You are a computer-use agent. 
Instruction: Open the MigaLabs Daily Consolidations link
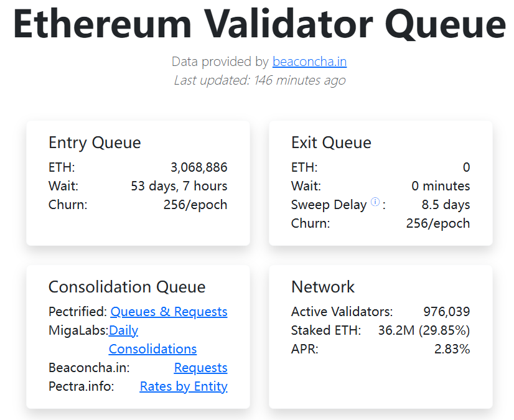pos(152,340)
